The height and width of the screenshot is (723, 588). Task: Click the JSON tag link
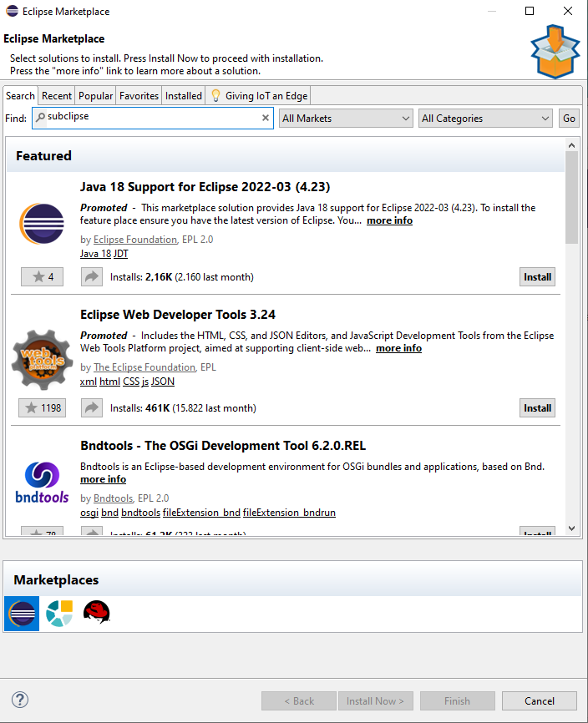click(x=163, y=382)
